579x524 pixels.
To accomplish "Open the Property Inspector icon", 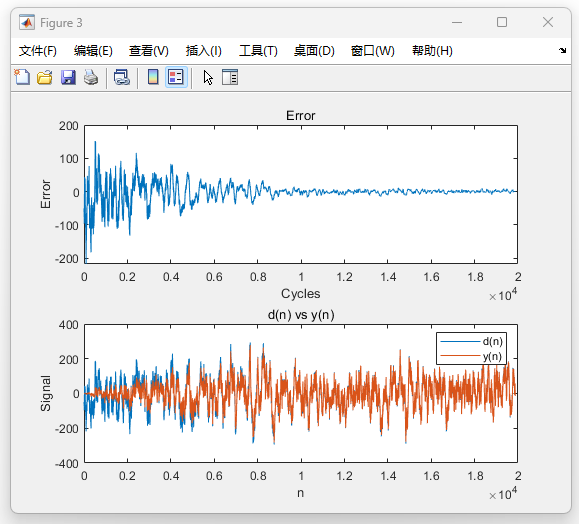I will [230, 78].
